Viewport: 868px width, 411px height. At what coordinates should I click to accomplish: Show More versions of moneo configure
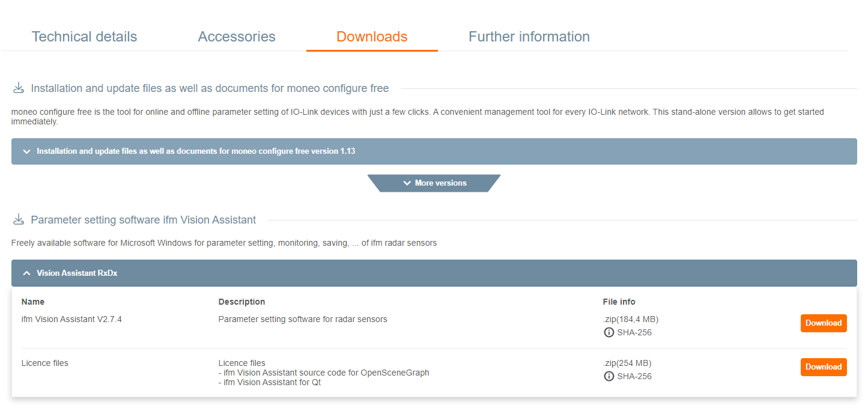(434, 183)
